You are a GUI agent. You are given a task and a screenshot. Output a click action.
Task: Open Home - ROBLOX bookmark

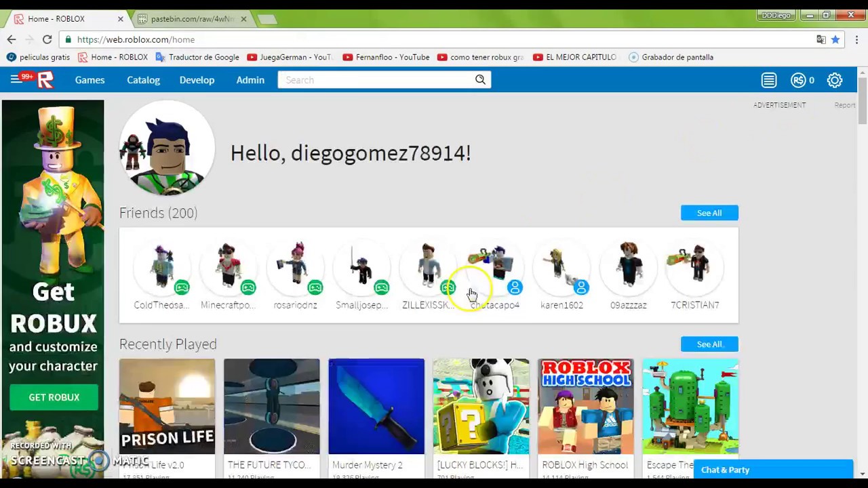(x=113, y=57)
